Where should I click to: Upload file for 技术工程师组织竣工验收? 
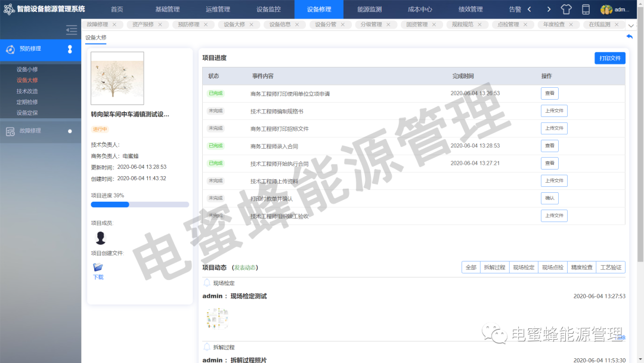554,216
